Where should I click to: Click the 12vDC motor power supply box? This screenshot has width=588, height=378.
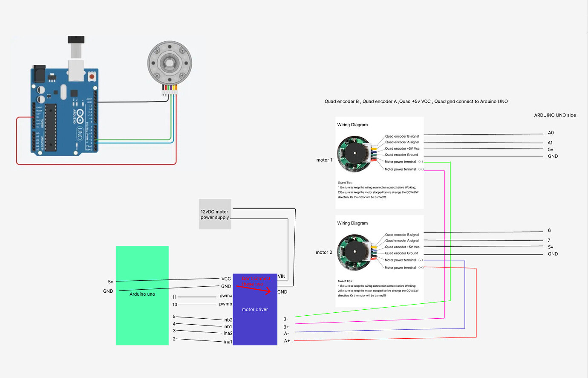[215, 214]
